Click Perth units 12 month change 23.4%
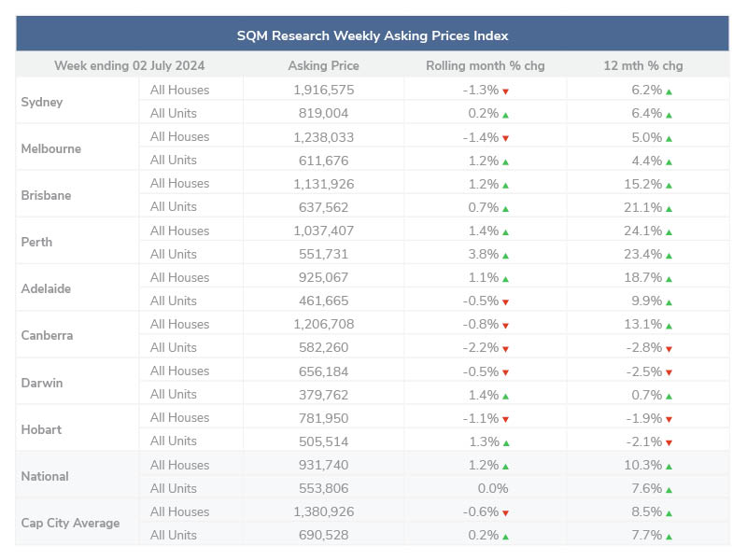Image resolution: width=747 pixels, height=560 pixels. (x=642, y=254)
